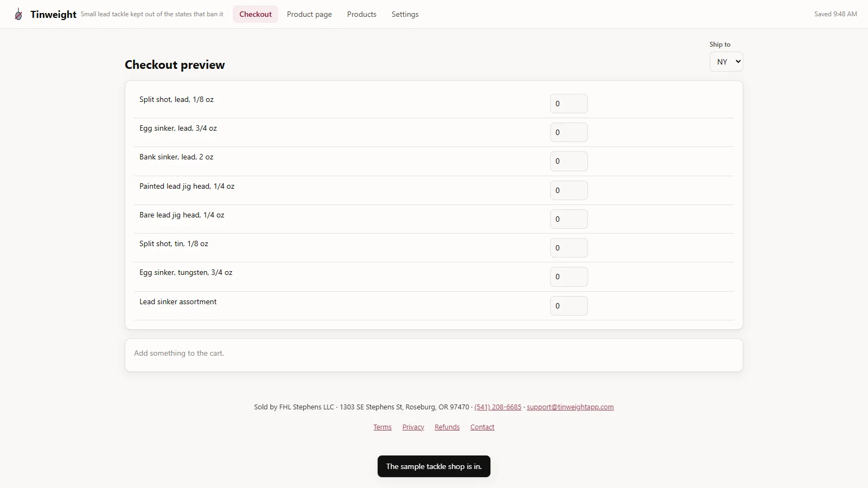Click quantity box for Painted lead jig head
The height and width of the screenshot is (488, 868).
[x=569, y=190]
